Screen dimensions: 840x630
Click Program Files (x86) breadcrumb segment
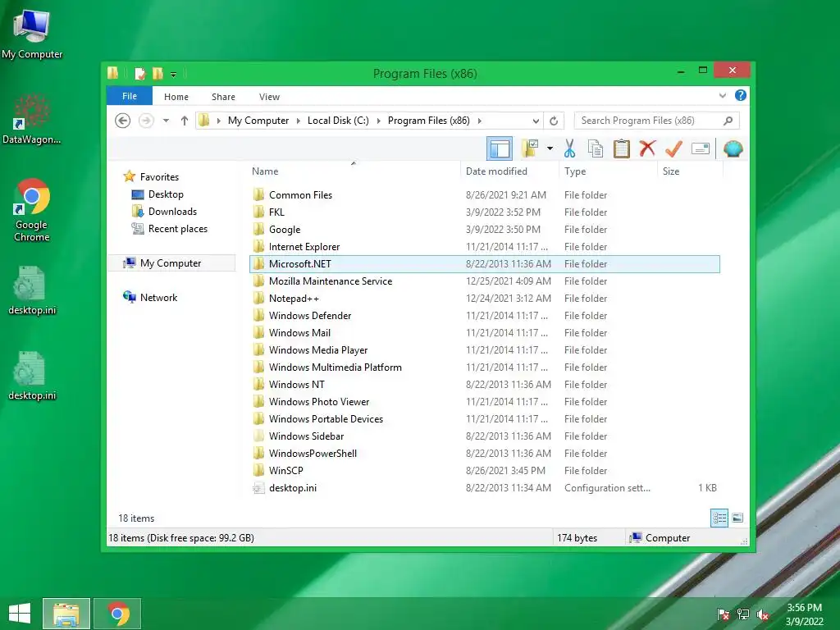click(x=428, y=121)
